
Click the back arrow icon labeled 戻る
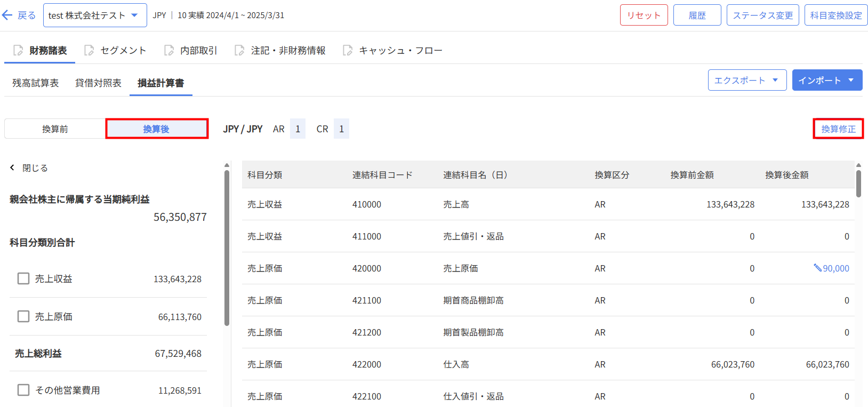pos(7,15)
